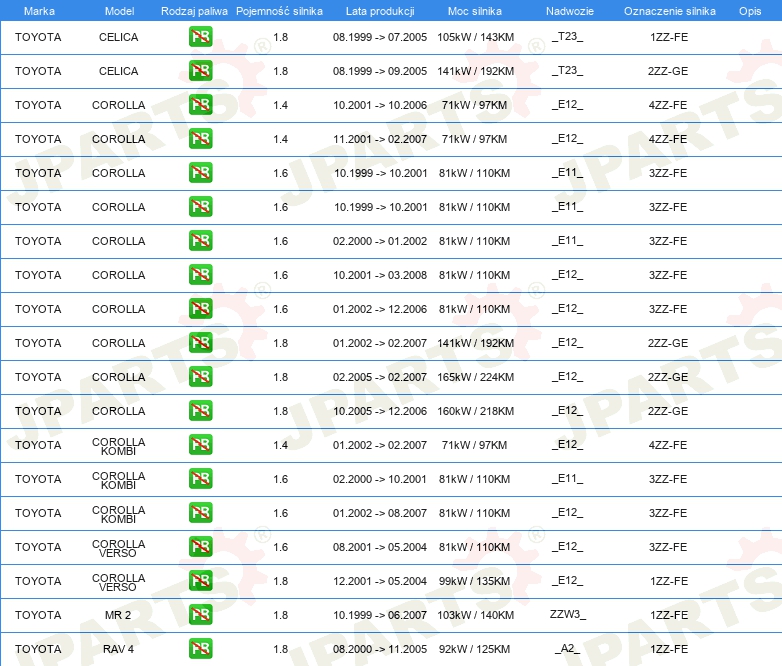This screenshot has height=666, width=782.
Task: Click the Oznaczenie silnika column header
Action: coord(669,11)
